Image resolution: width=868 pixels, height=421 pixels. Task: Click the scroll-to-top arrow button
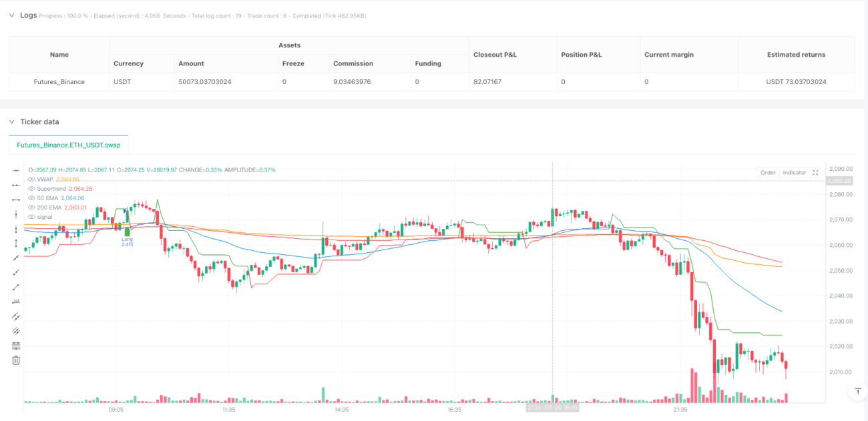point(857,392)
